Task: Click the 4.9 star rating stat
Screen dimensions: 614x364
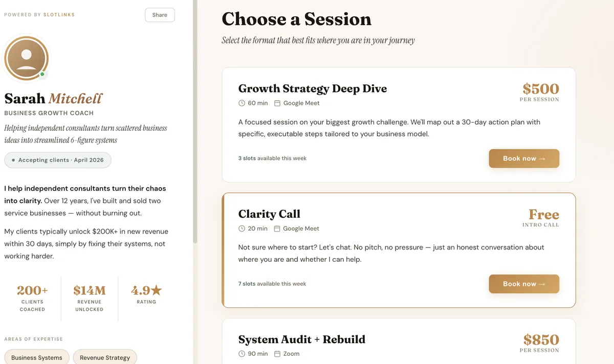Action: 146,294
